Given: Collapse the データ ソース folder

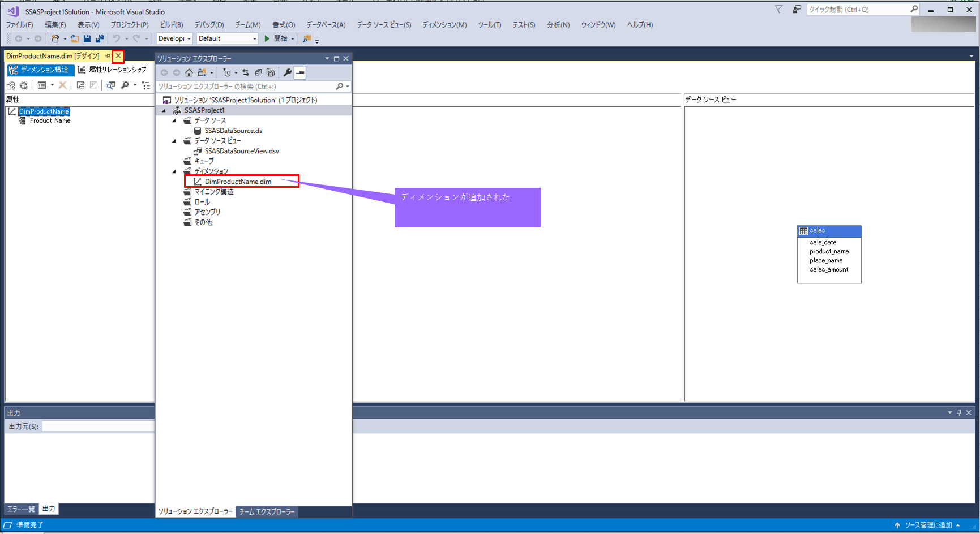Looking at the screenshot, I should (x=174, y=120).
